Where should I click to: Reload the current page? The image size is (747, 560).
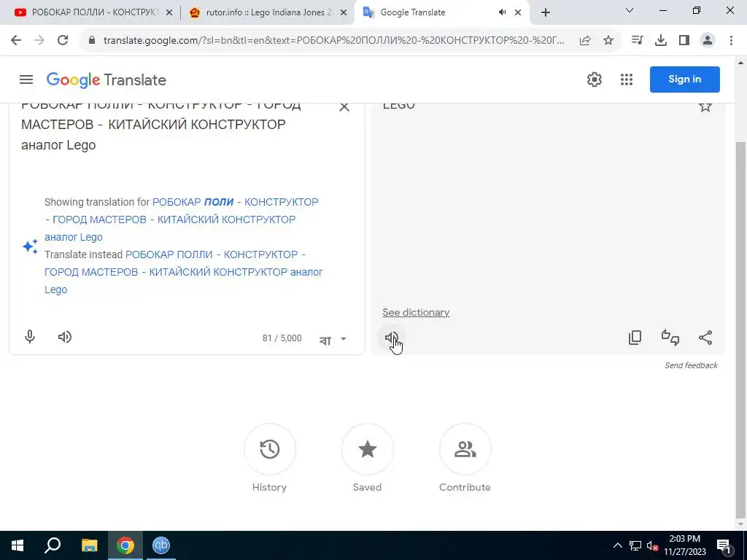coord(63,41)
